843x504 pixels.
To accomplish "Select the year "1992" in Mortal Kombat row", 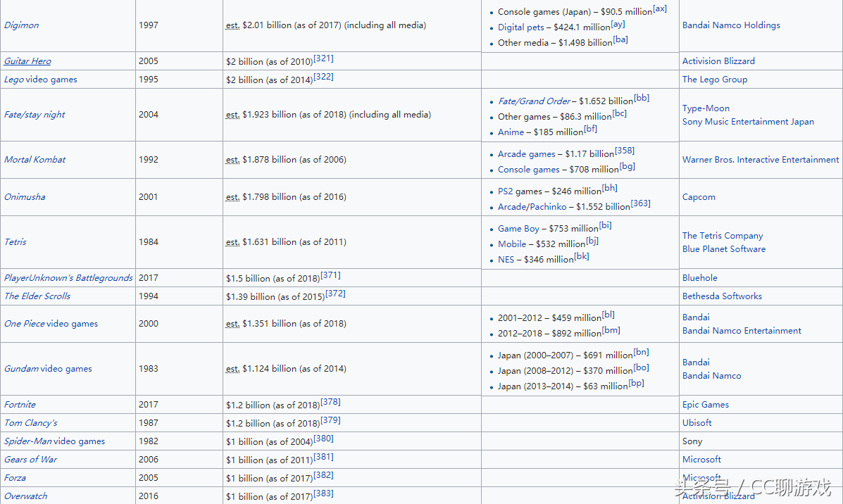I will click(x=149, y=160).
